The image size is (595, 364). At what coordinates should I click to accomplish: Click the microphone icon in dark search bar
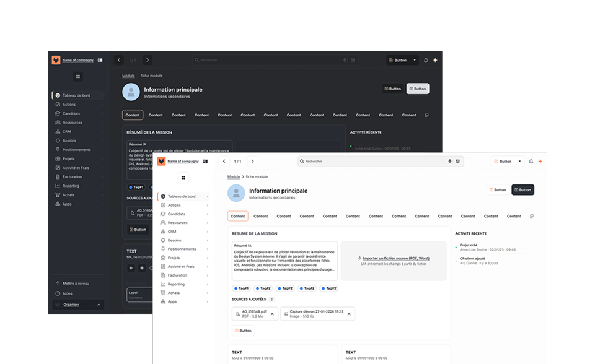pos(345,60)
